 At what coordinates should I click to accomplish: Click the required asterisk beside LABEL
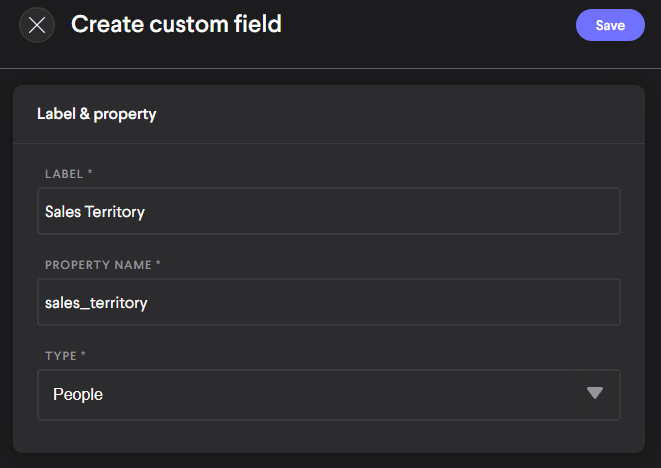[x=90, y=173]
